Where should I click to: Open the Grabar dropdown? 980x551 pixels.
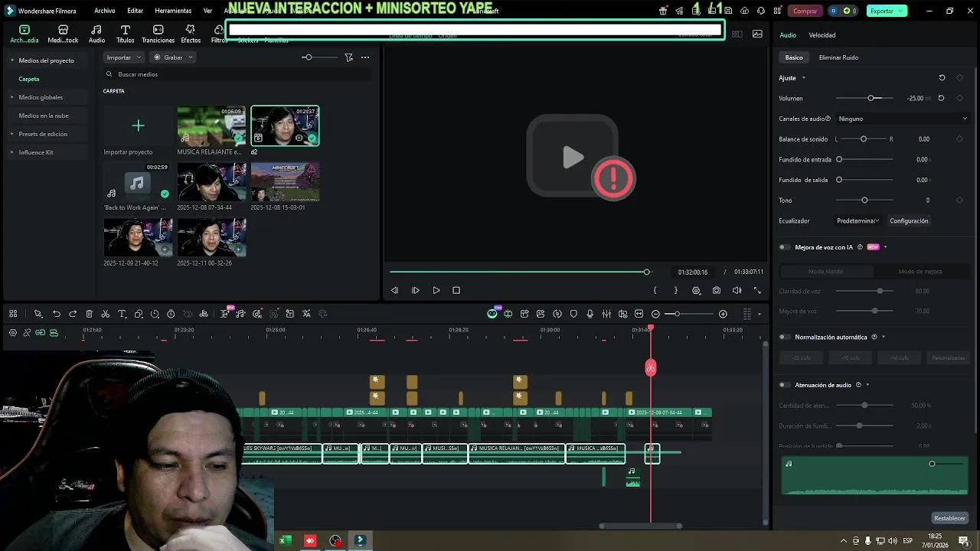174,57
